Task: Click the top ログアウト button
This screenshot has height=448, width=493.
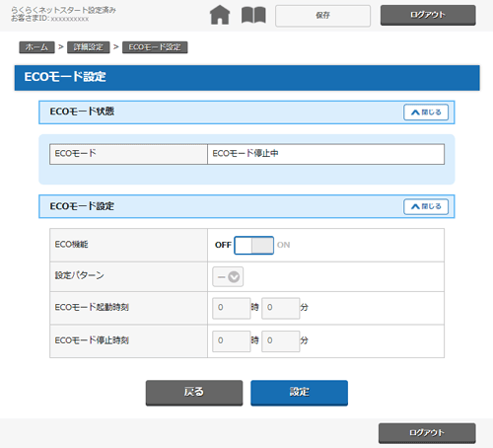Action: coord(428,15)
